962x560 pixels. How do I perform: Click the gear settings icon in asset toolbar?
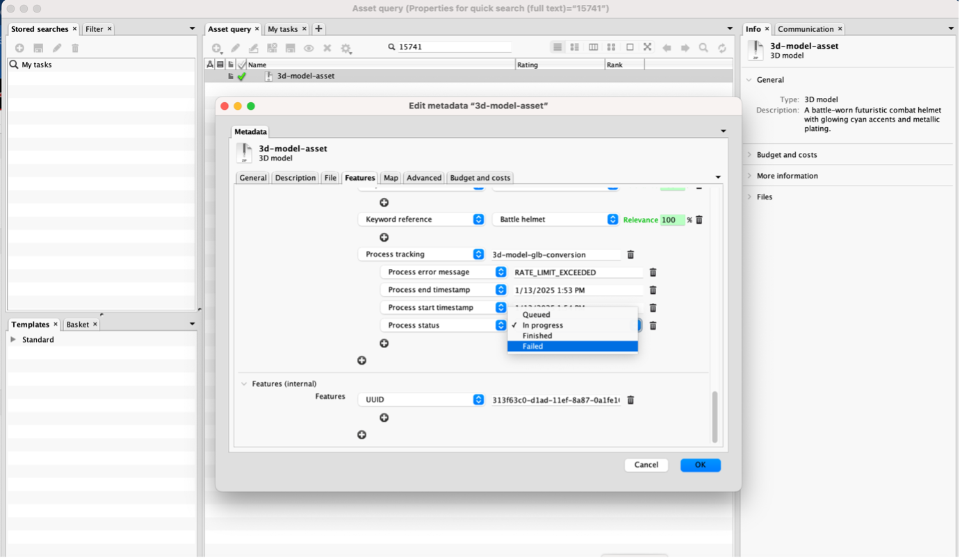click(x=345, y=48)
